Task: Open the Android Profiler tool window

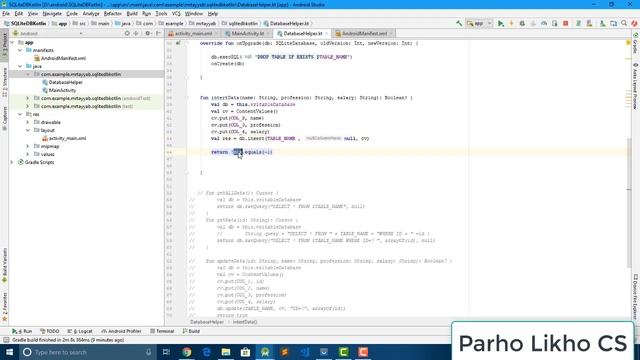Action: (121, 331)
